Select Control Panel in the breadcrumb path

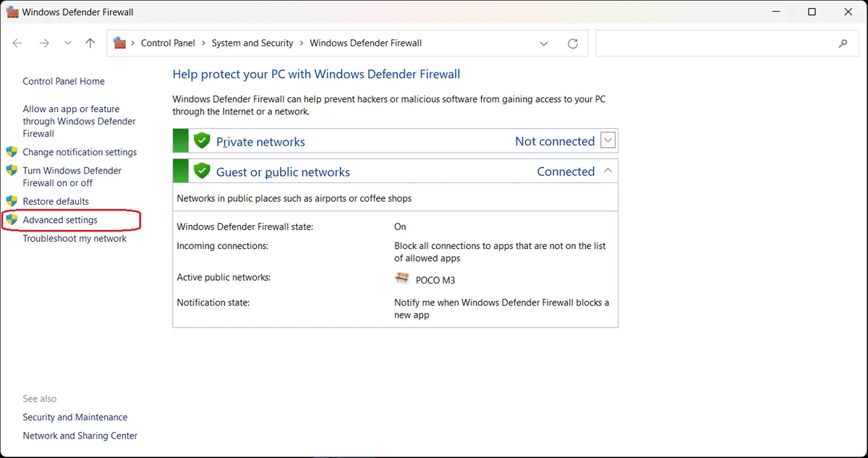[168, 43]
